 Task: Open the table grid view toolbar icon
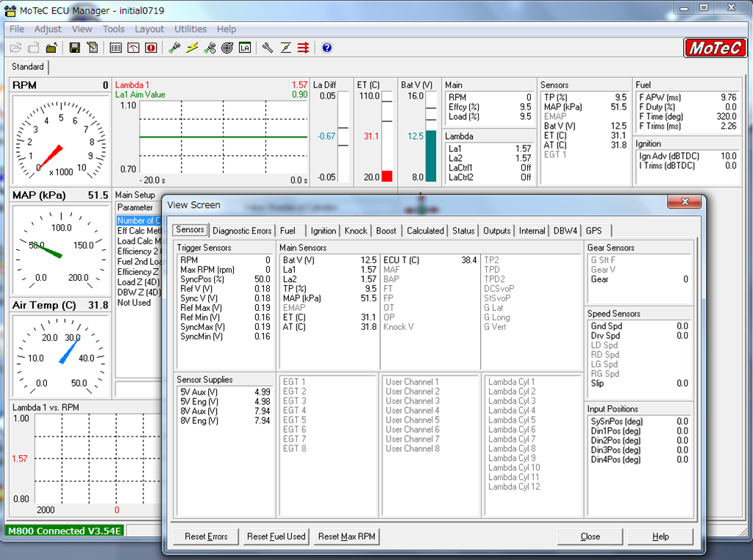click(x=115, y=48)
